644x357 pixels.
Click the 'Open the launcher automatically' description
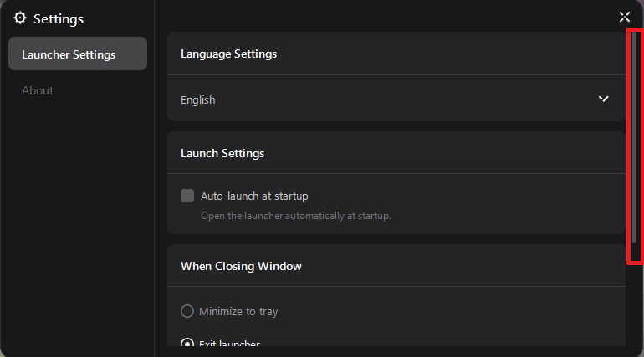(x=295, y=216)
